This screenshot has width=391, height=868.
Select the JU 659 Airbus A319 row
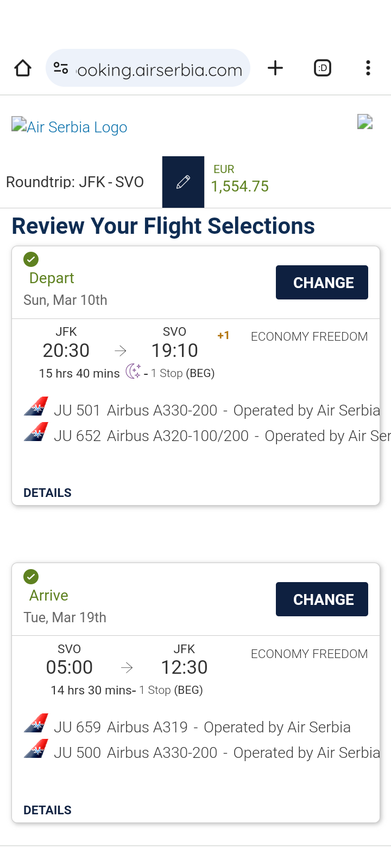pyautogui.click(x=187, y=727)
